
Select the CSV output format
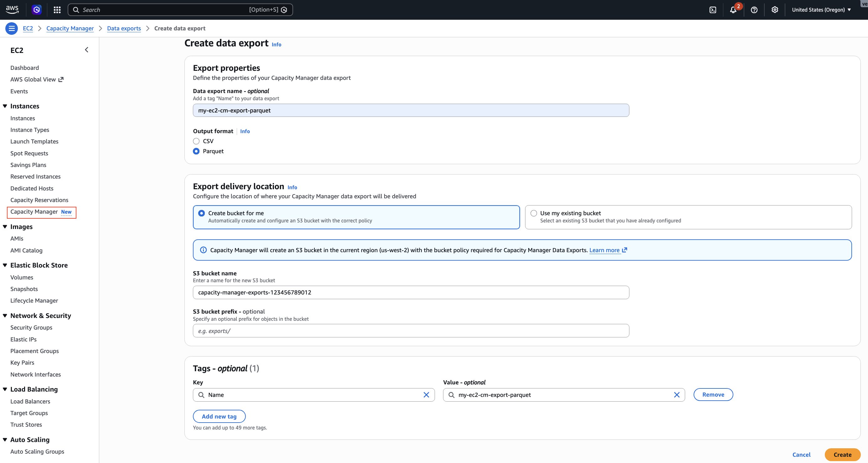[x=196, y=141]
